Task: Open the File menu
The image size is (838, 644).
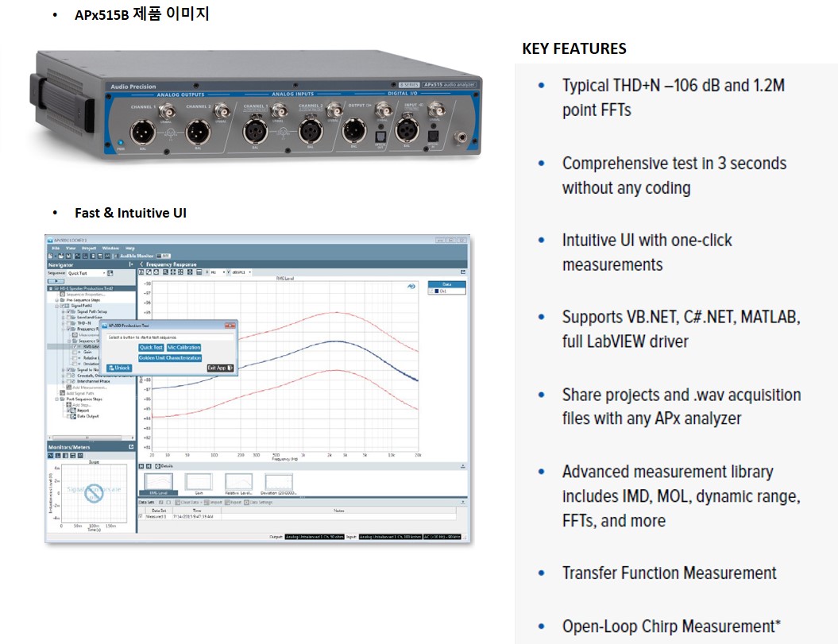Action: pyautogui.click(x=56, y=249)
